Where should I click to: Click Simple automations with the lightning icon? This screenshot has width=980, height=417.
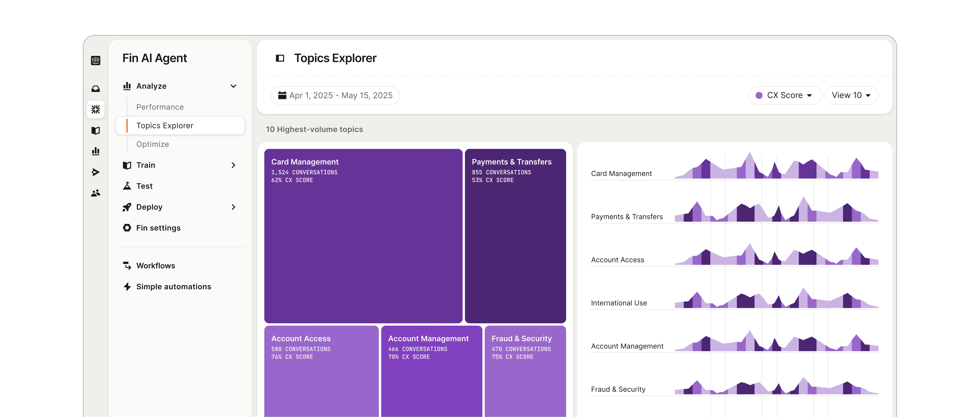coord(174,286)
